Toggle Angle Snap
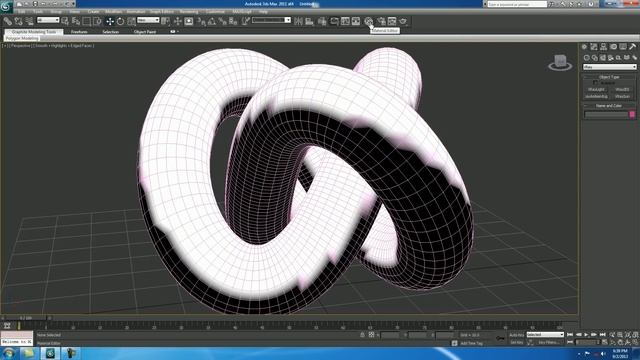 [212, 21]
